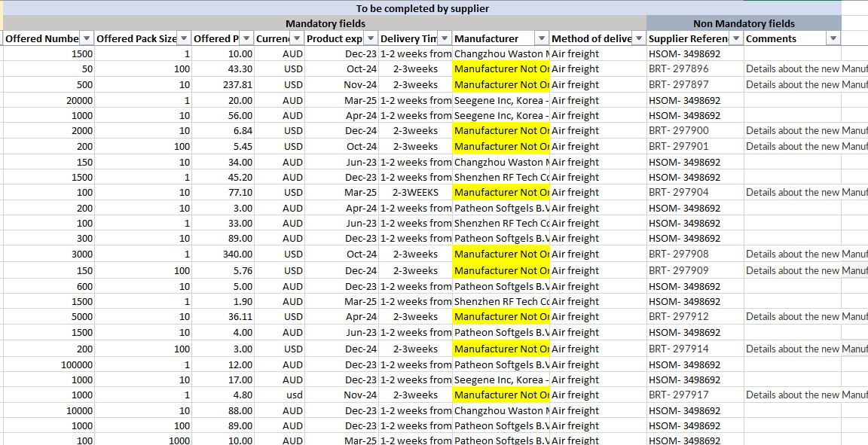Select the Nov-24 expiry cell in the BRT- 297917 row
868x445 pixels.
[x=341, y=395]
